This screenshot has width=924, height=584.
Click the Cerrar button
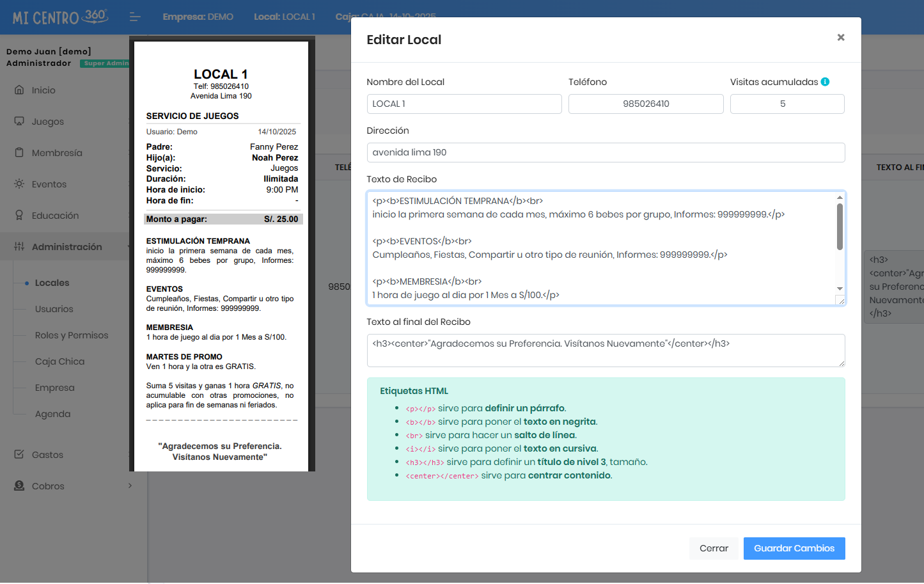(x=713, y=548)
